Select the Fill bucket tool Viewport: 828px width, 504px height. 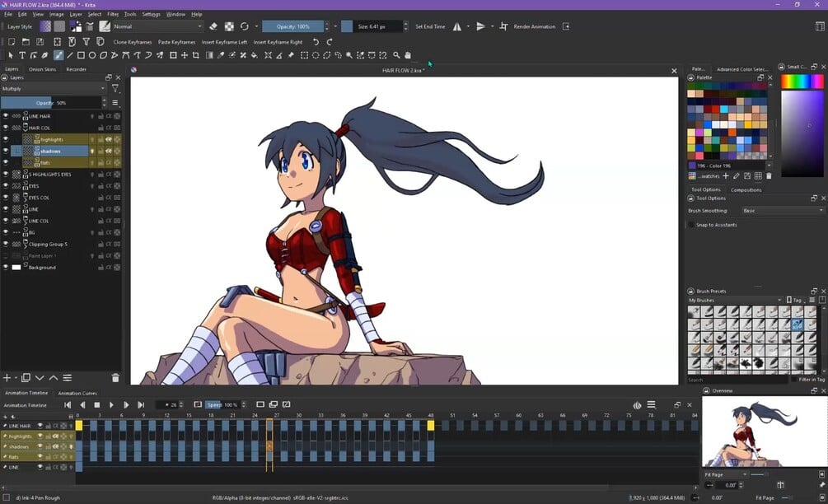(254, 55)
